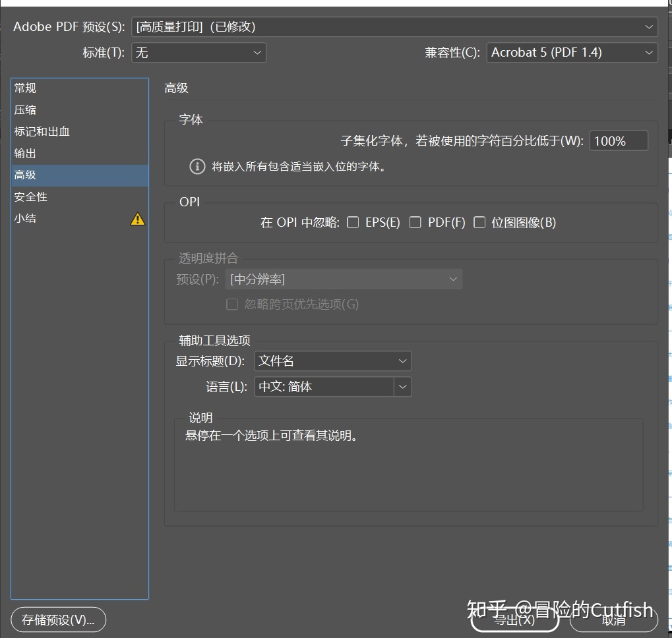The height and width of the screenshot is (638, 672).
Task: Click the 子集化字体 percentage field showing 100%
Action: (x=619, y=141)
